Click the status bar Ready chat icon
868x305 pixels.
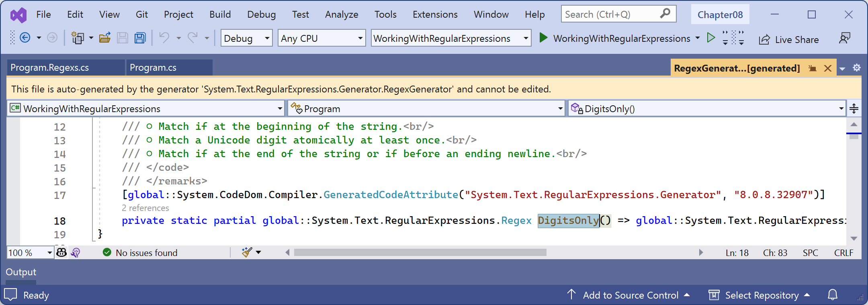pos(10,295)
